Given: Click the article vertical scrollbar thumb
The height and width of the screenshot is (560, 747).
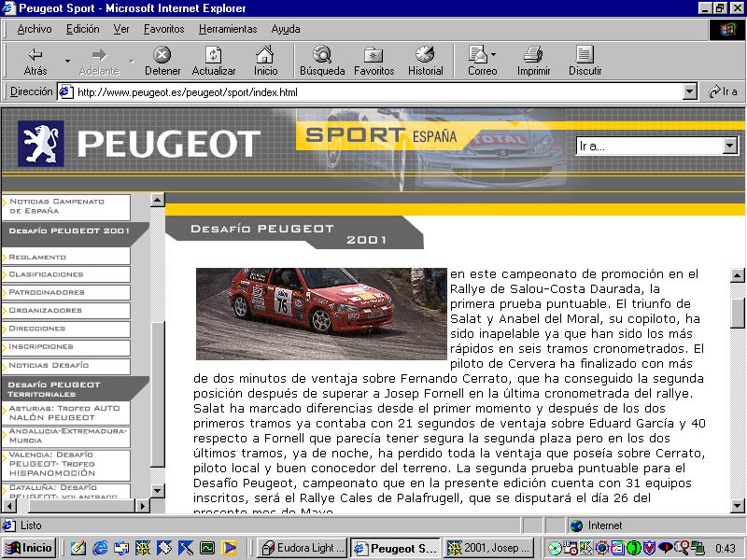Looking at the screenshot, I should click(x=737, y=313).
